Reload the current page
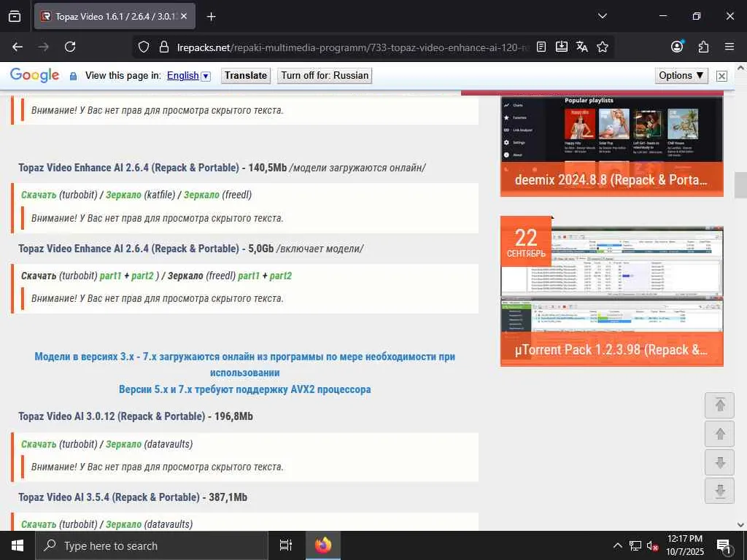The height and width of the screenshot is (560, 747). pyautogui.click(x=70, y=47)
